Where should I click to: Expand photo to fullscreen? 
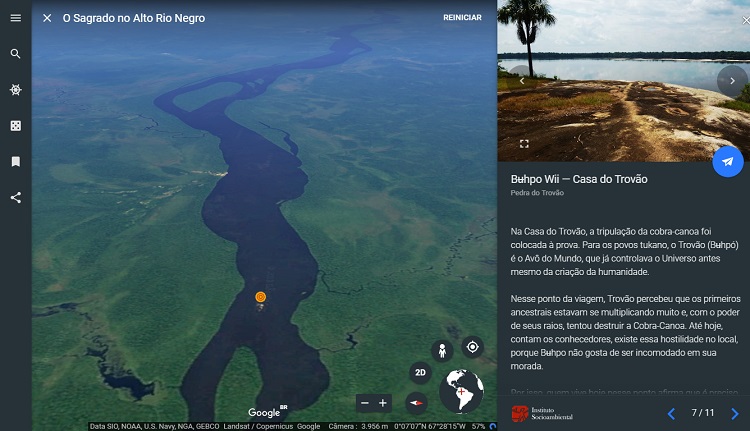[x=523, y=144]
